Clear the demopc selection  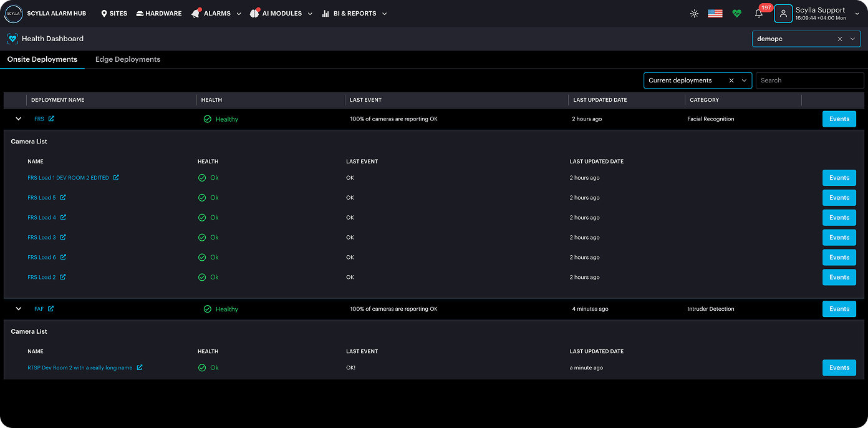tap(840, 39)
